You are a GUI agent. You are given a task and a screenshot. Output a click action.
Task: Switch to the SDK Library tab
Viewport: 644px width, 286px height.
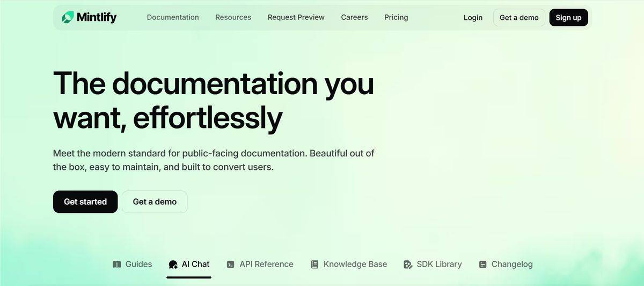click(x=433, y=264)
